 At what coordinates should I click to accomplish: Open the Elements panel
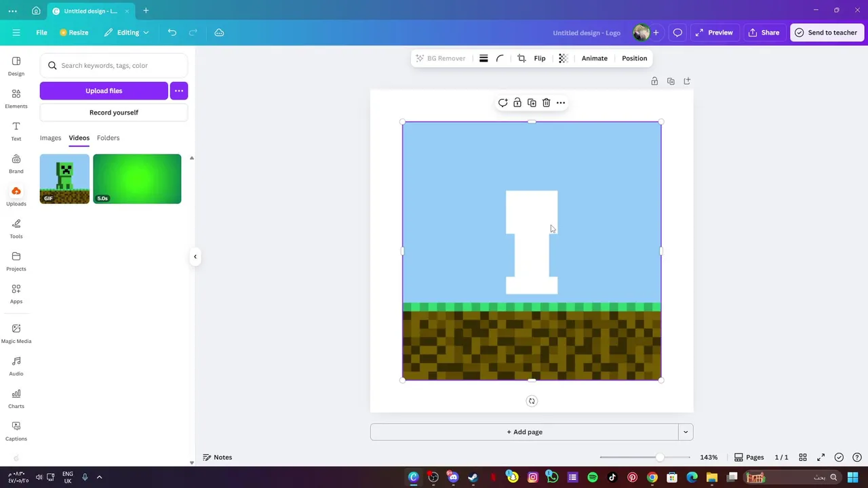(16, 98)
